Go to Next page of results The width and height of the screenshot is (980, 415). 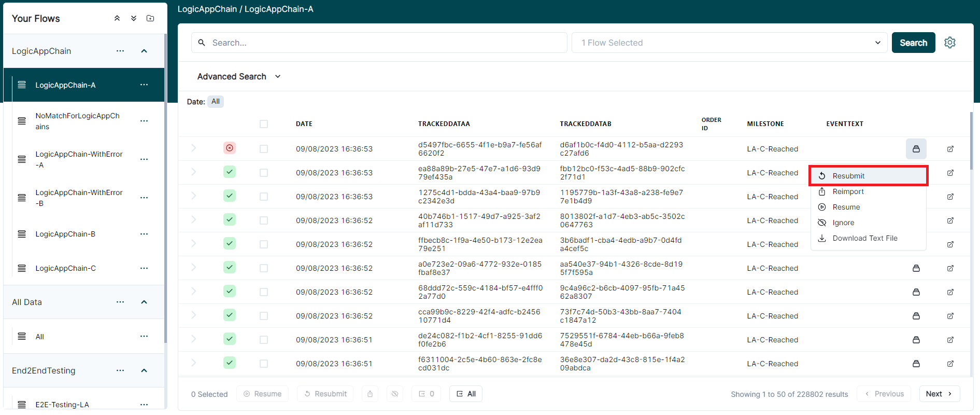coord(939,394)
